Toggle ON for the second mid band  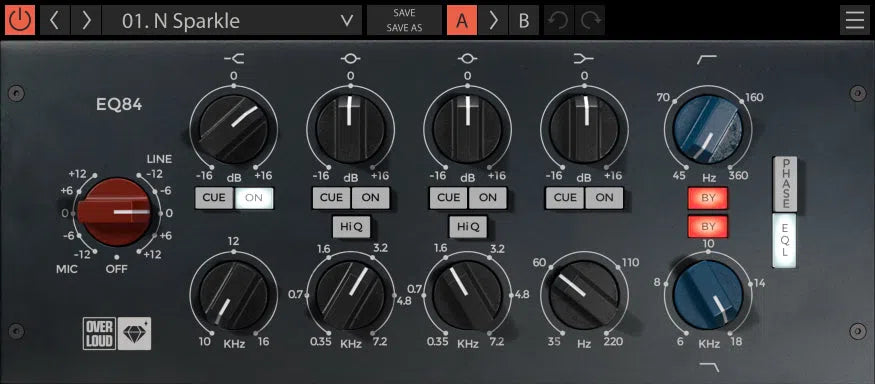pyautogui.click(x=488, y=198)
